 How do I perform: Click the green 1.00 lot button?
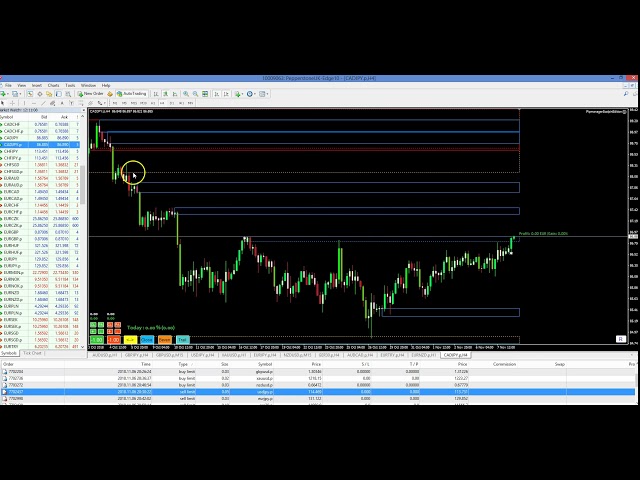pos(97,339)
